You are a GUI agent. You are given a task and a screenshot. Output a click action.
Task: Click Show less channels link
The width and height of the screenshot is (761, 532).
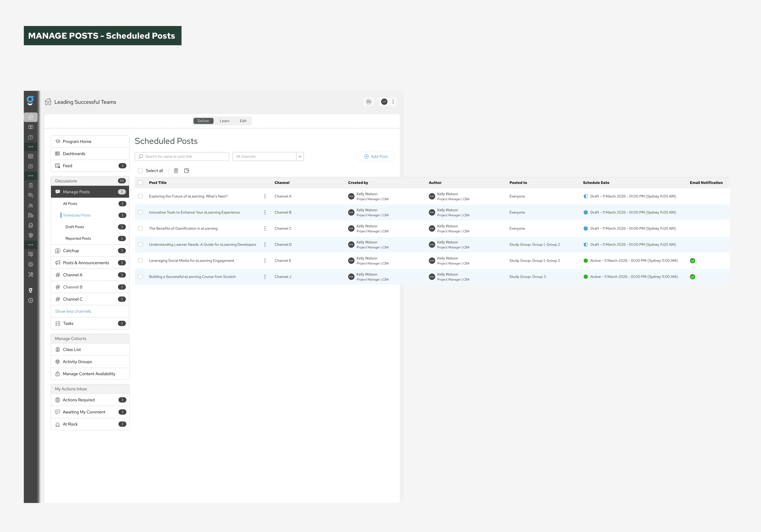click(x=73, y=311)
